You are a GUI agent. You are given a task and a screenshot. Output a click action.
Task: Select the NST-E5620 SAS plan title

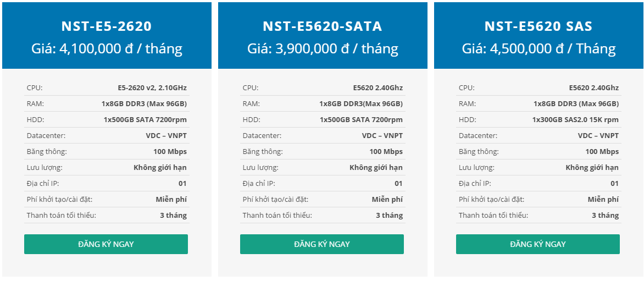click(538, 26)
